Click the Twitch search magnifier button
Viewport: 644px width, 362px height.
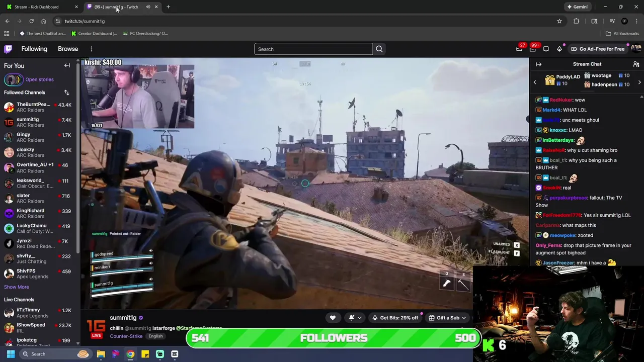379,49
